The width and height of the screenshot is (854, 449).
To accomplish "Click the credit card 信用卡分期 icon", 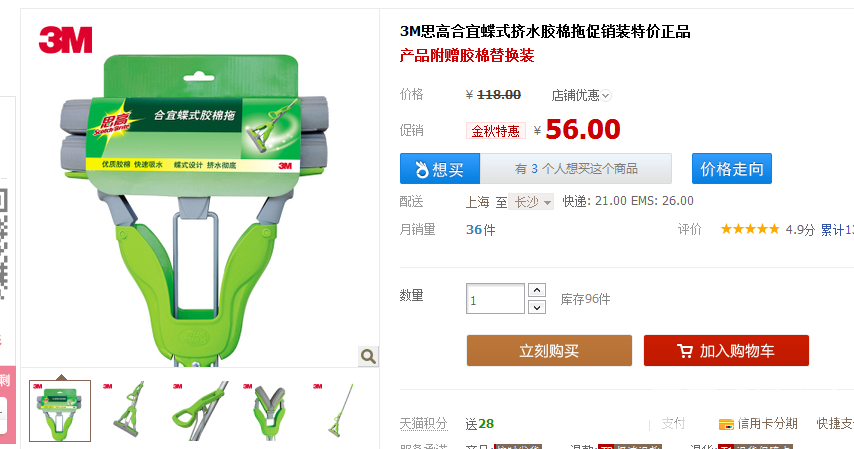I will (726, 424).
